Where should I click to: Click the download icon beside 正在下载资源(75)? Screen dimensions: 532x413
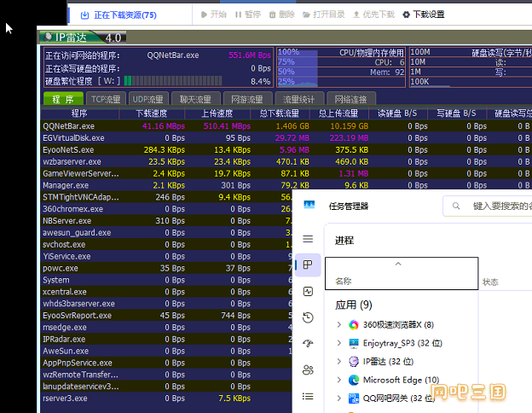[x=84, y=15]
